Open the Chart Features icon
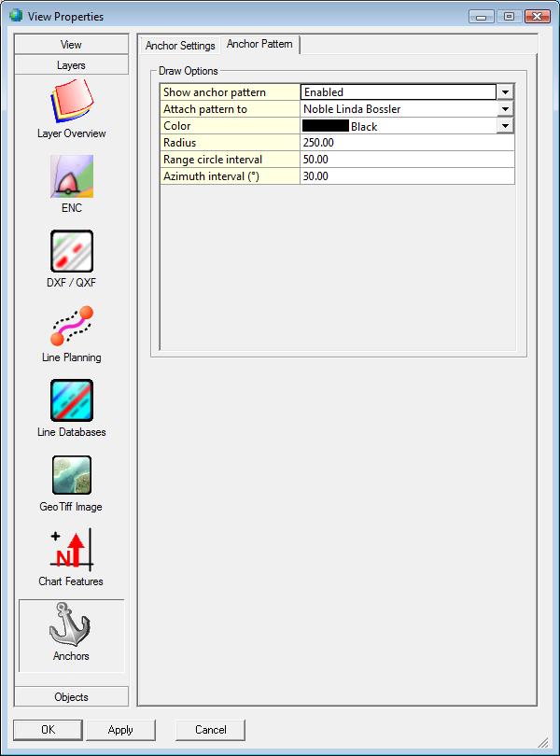 coord(71,550)
